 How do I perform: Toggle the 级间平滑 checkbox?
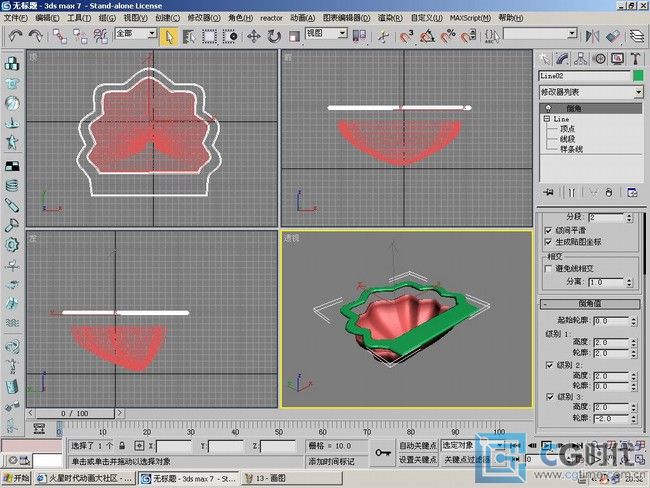coord(548,231)
